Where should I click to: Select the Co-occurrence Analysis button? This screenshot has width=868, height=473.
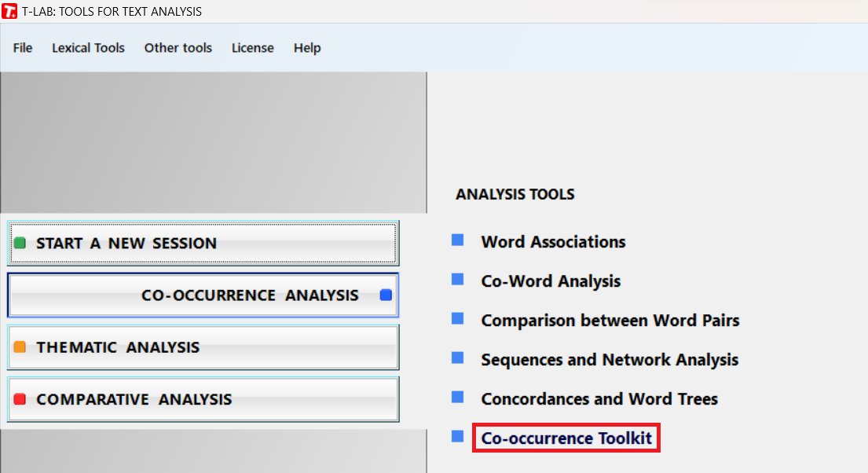tap(203, 295)
